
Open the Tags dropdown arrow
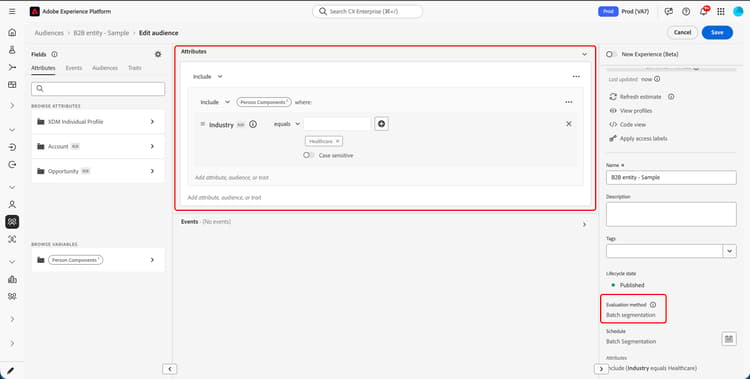click(729, 251)
